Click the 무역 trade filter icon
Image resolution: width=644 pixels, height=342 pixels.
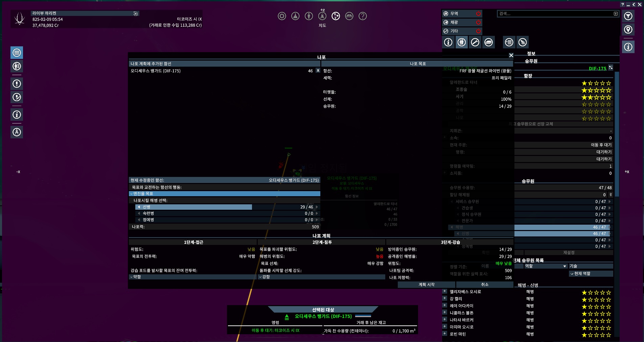coord(446,14)
